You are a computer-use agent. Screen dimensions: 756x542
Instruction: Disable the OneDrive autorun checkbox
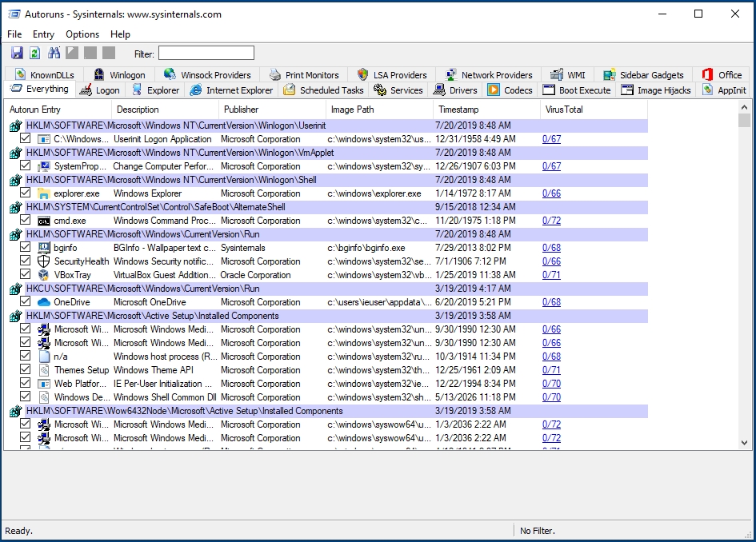tap(26, 302)
